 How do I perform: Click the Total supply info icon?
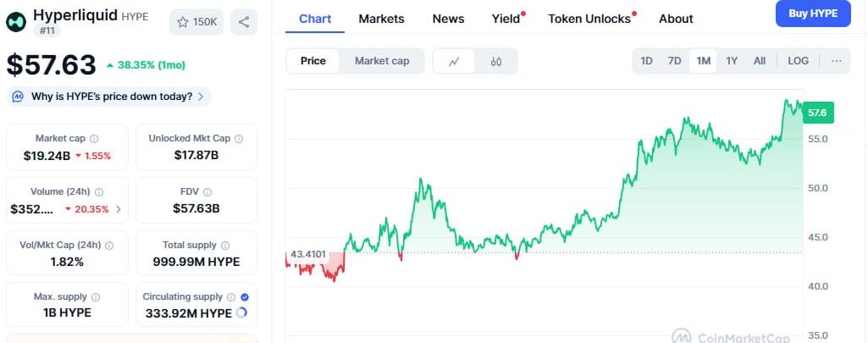[x=226, y=245]
